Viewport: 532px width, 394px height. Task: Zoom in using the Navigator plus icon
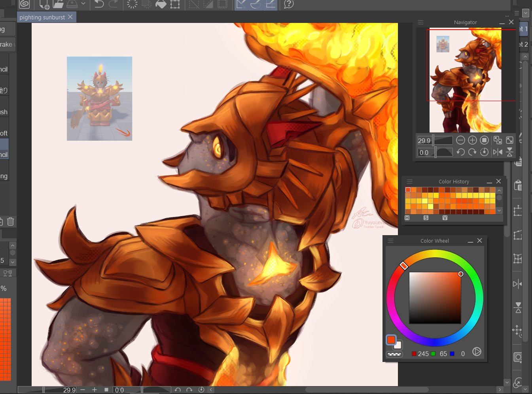tap(472, 140)
